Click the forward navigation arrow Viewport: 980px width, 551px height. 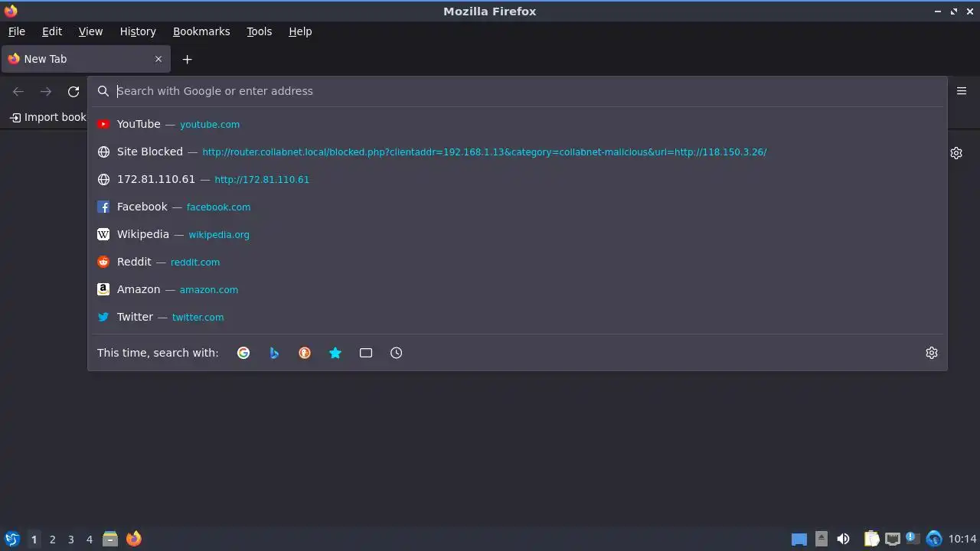pos(46,92)
